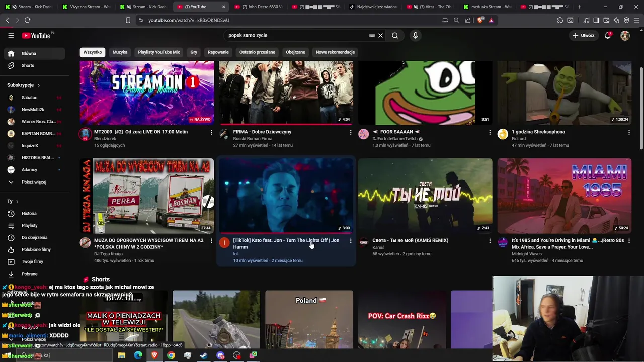Expand the Ty section chevron

click(x=17, y=201)
